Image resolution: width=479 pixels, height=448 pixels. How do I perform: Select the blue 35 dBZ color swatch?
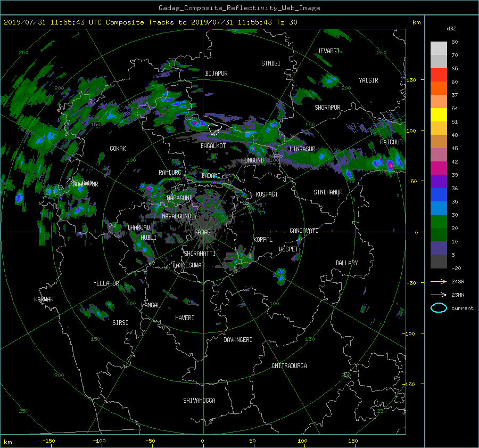point(439,194)
